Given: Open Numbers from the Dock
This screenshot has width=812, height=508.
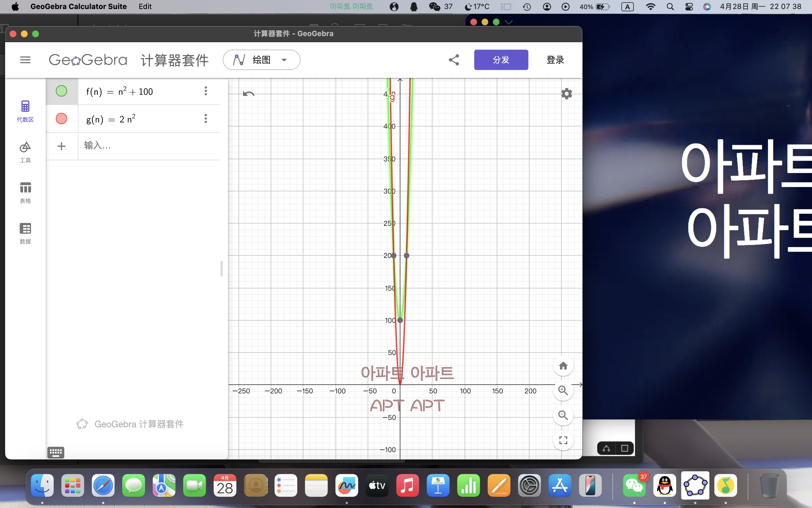Looking at the screenshot, I should point(468,485).
